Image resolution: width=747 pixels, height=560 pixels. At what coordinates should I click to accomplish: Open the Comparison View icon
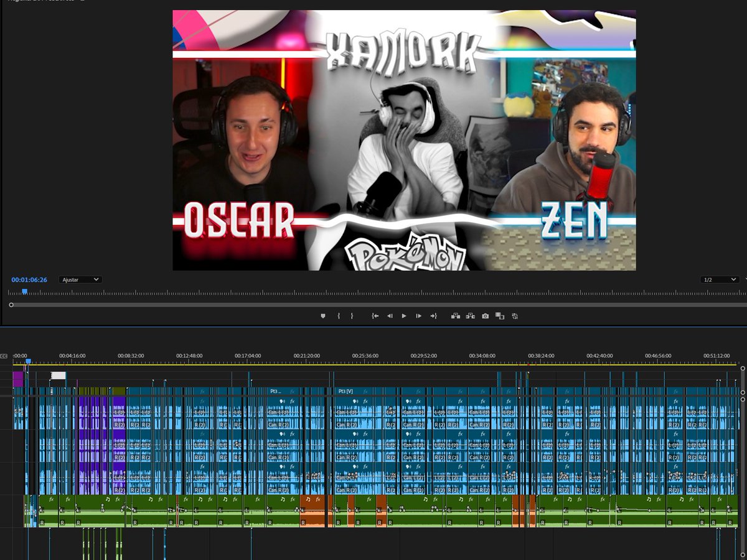[x=500, y=316]
